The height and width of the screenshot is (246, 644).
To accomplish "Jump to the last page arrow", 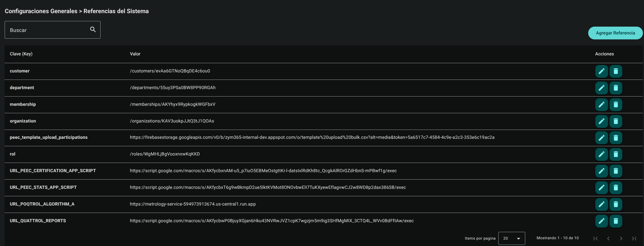I will 634,239.
